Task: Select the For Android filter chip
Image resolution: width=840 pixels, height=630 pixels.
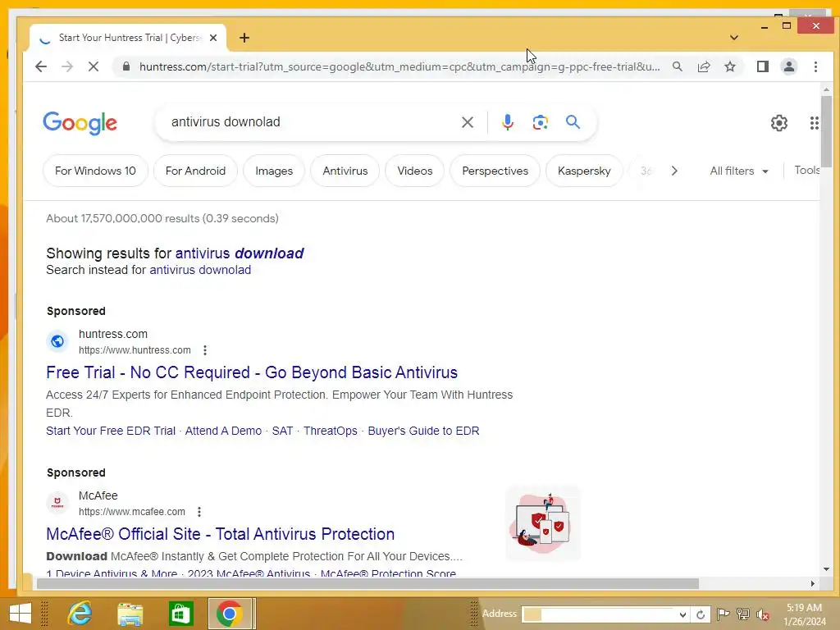Action: click(x=195, y=171)
